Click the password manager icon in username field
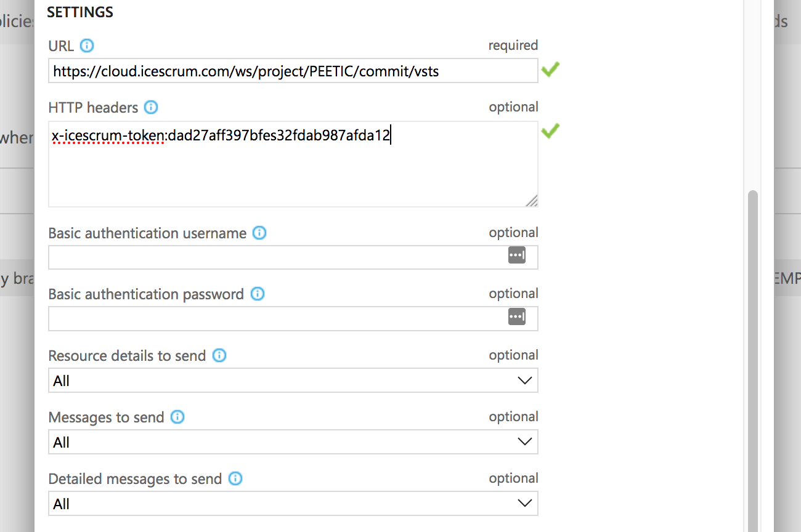The height and width of the screenshot is (532, 801). 517,255
